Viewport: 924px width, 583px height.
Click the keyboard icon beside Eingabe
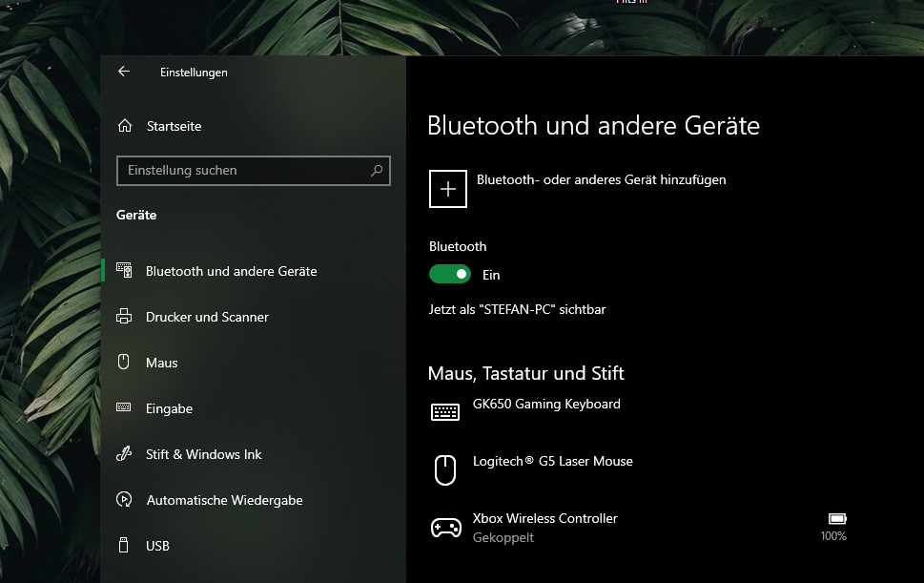[x=124, y=407]
